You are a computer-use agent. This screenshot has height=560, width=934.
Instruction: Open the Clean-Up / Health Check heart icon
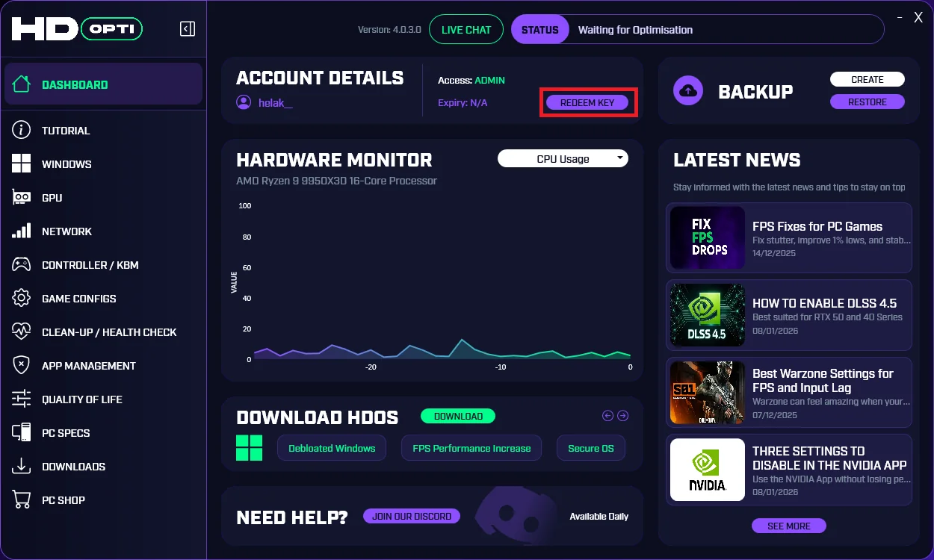[21, 332]
